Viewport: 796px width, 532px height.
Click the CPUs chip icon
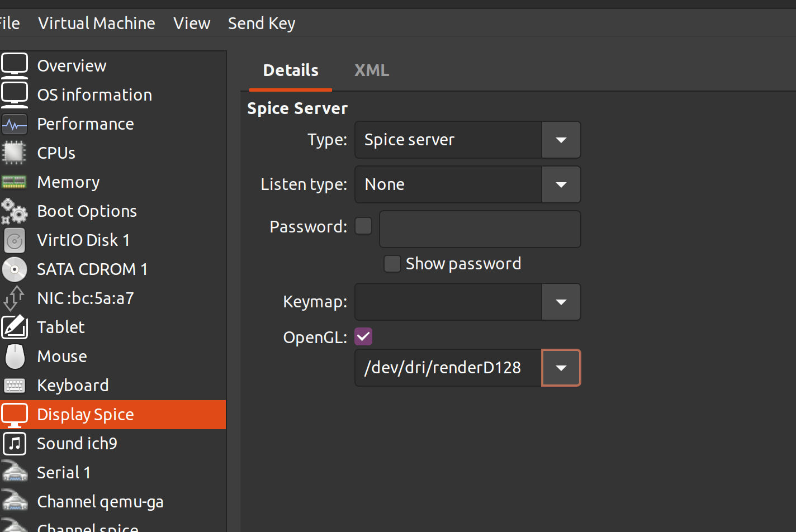click(x=15, y=153)
